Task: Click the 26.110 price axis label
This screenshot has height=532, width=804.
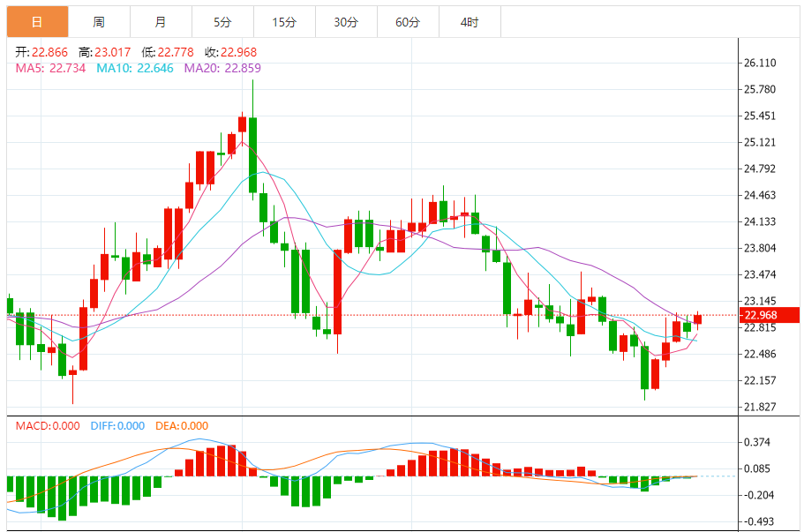Action: [760, 64]
